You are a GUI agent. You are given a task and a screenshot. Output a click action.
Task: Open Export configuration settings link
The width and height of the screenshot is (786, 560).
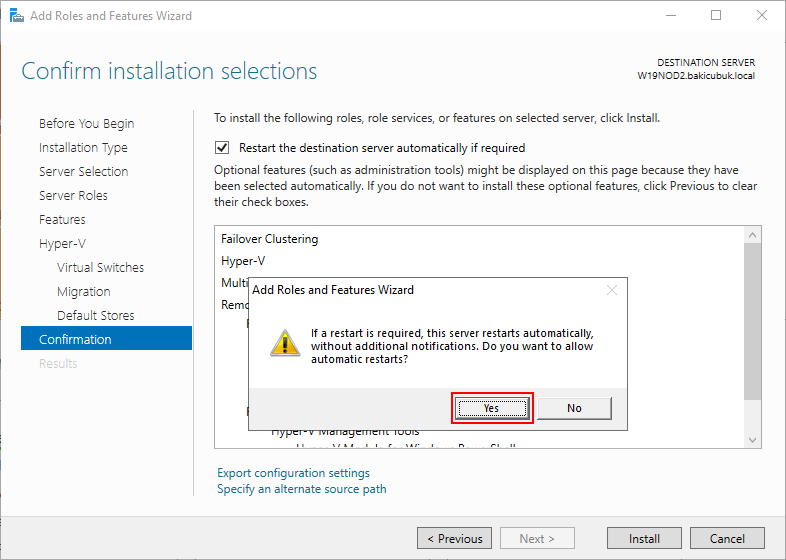pyautogui.click(x=293, y=473)
